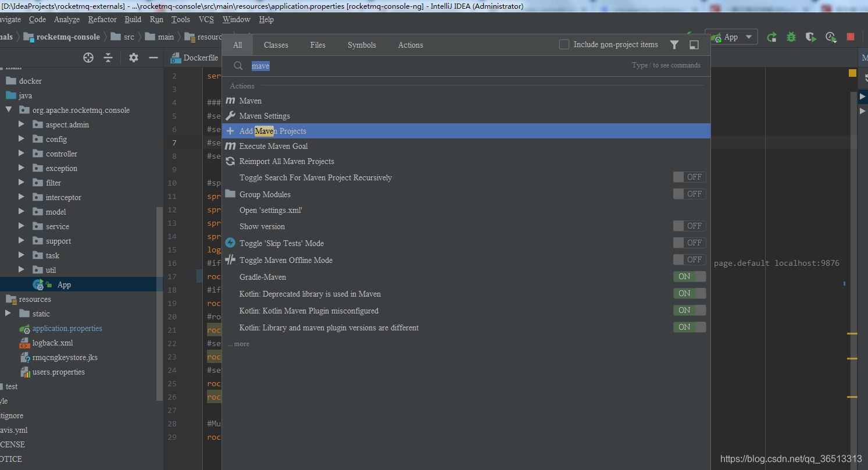Turn off Kotlin Library versions different toggle
This screenshot has width=868, height=470.
pyautogui.click(x=690, y=327)
